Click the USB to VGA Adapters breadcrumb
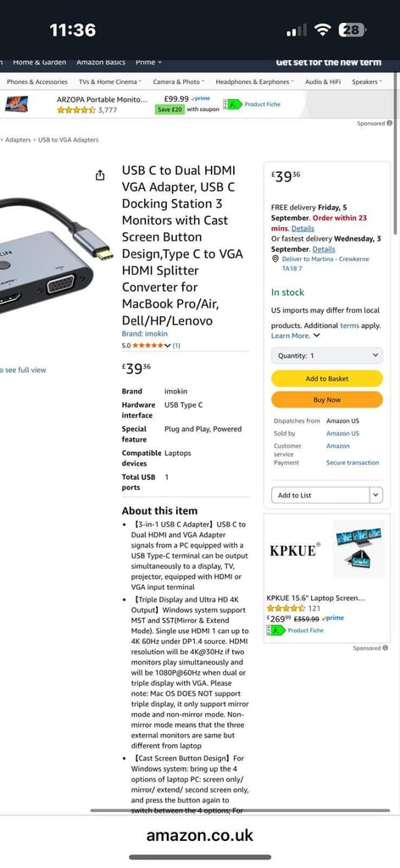 (68, 140)
